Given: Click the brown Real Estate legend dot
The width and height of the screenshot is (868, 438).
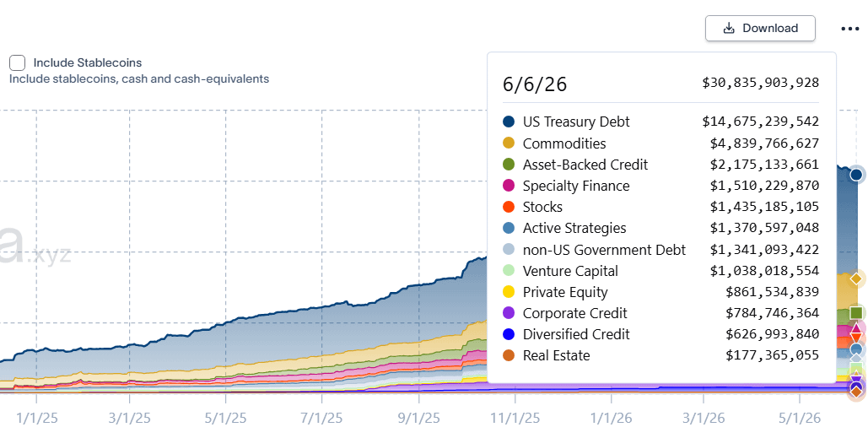Looking at the screenshot, I should click(509, 355).
